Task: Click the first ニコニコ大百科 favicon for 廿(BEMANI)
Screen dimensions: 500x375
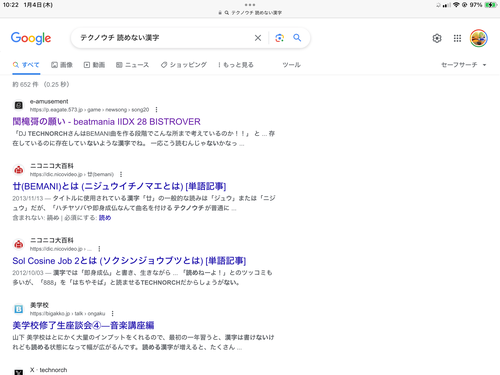Action: tap(19, 170)
